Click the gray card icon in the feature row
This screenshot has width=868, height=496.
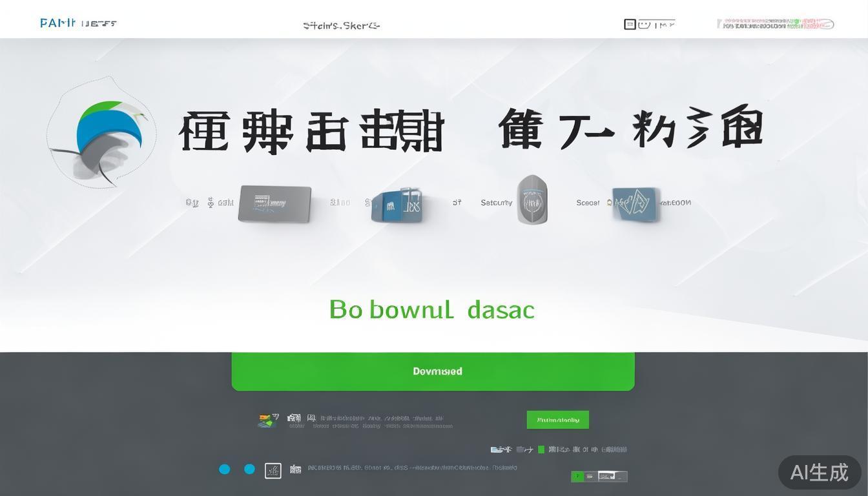(274, 203)
